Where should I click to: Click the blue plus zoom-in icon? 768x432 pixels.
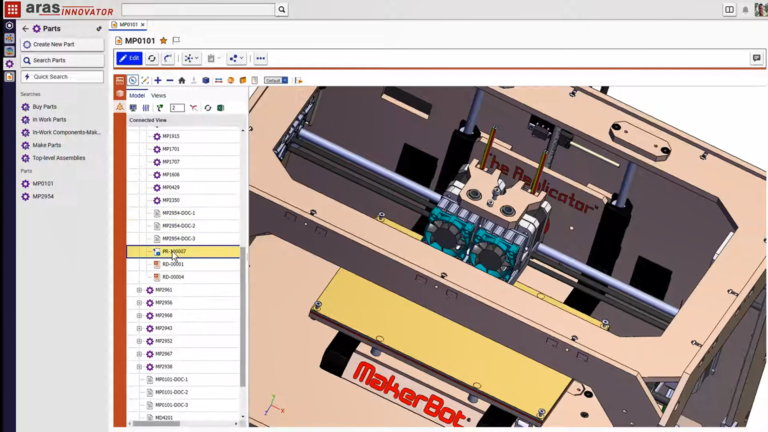click(158, 80)
